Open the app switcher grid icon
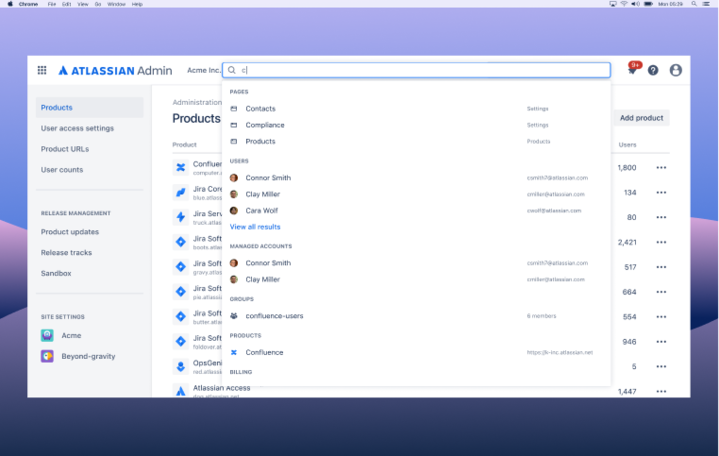The width and height of the screenshot is (719, 456). [x=42, y=70]
